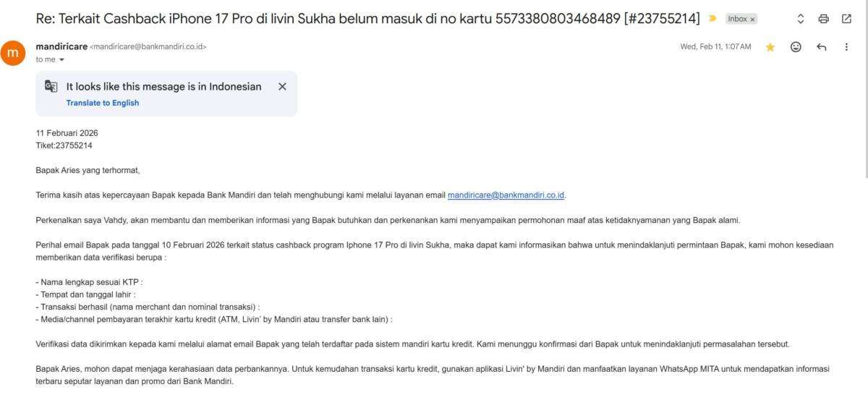Toggle the star on this message
Viewport: 868px width, 395px height.
pyautogui.click(x=770, y=47)
